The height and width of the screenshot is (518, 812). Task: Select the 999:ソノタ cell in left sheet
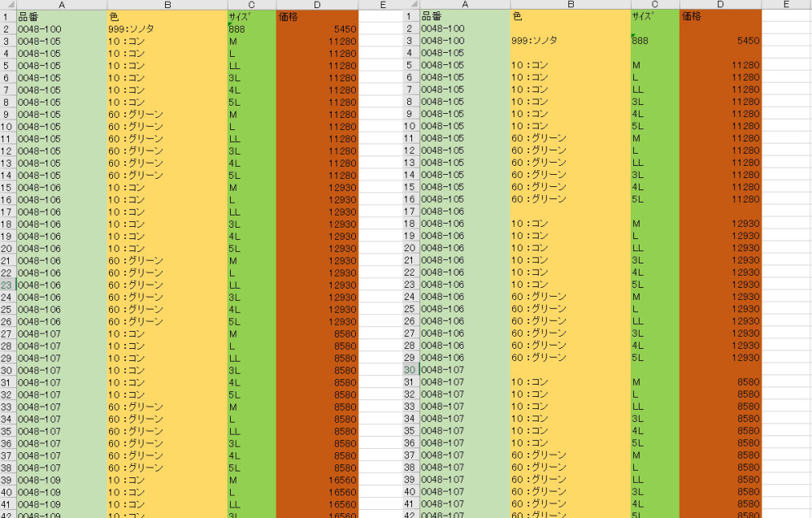pos(167,28)
